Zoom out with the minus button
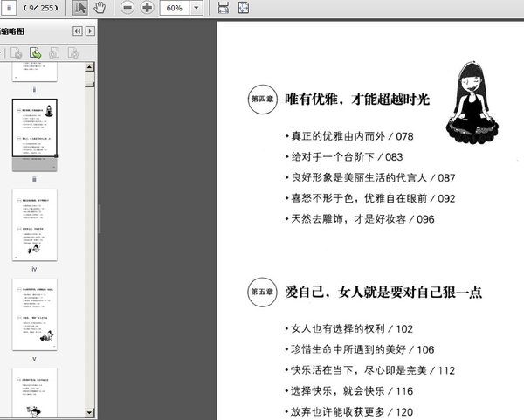This screenshot has height=420, width=524. tap(128, 8)
